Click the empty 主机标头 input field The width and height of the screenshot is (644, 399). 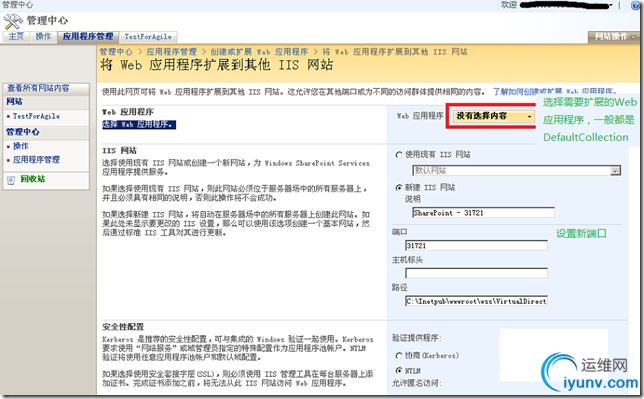coord(476,273)
